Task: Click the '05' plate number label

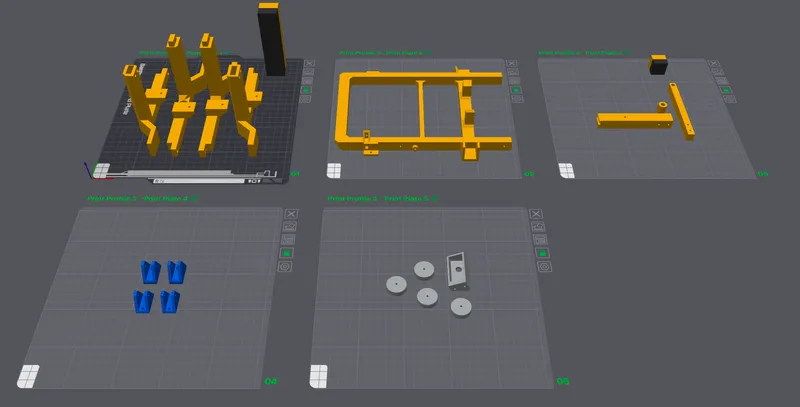Action: (563, 381)
